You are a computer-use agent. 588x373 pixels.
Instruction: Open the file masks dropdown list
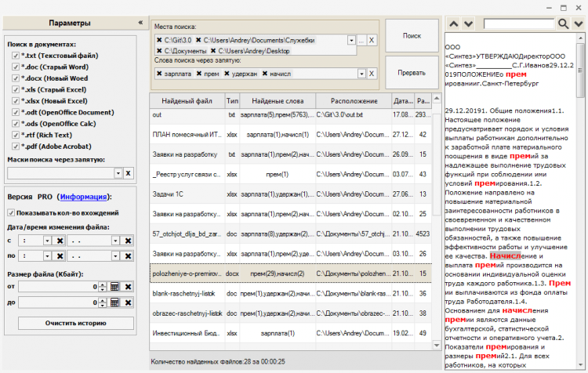click(118, 172)
